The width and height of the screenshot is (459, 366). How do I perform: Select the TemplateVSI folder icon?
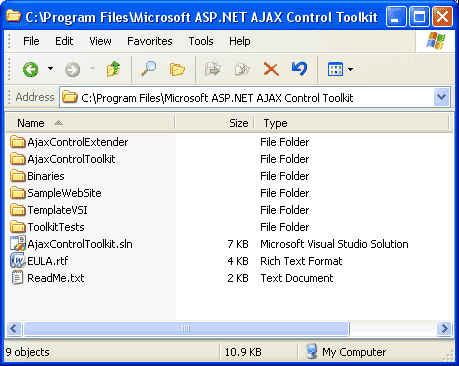[x=18, y=210]
